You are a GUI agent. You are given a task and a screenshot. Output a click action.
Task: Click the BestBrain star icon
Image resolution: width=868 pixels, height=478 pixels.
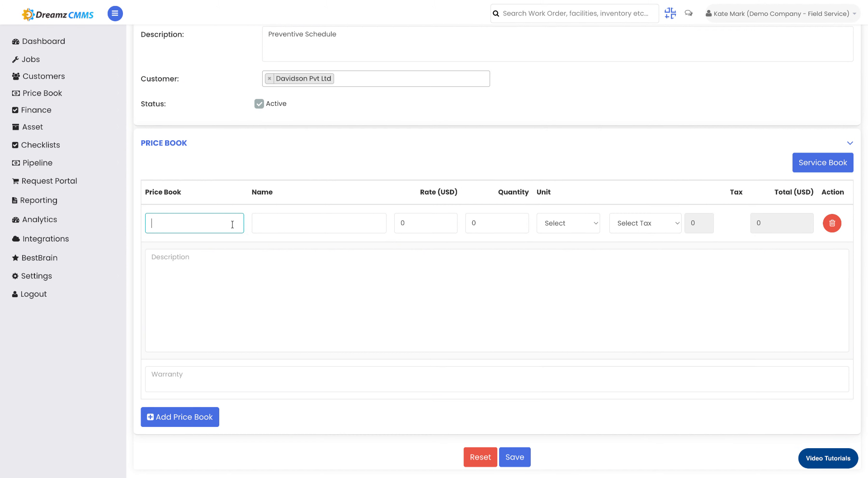[15, 258]
